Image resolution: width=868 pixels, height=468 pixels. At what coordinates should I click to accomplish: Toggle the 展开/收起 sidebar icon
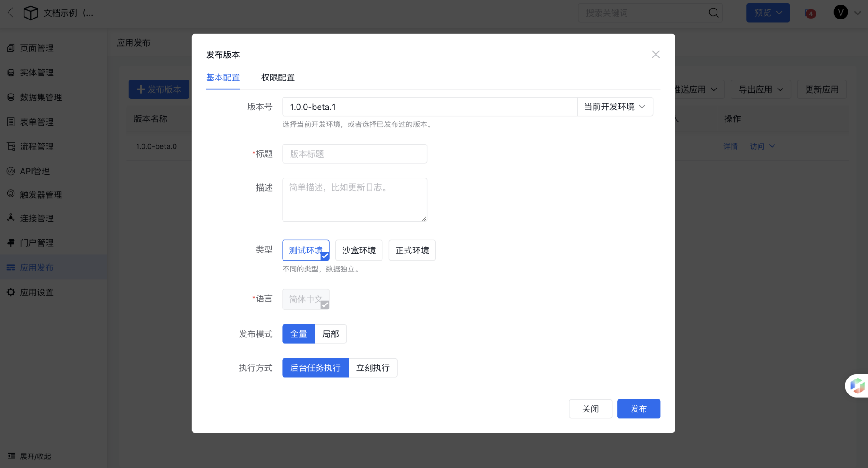[x=12, y=456]
